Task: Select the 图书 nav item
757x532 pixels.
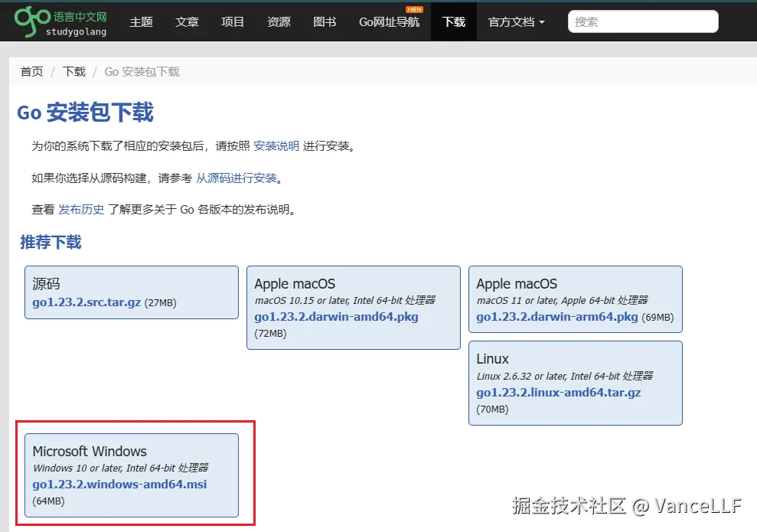Action: [325, 22]
